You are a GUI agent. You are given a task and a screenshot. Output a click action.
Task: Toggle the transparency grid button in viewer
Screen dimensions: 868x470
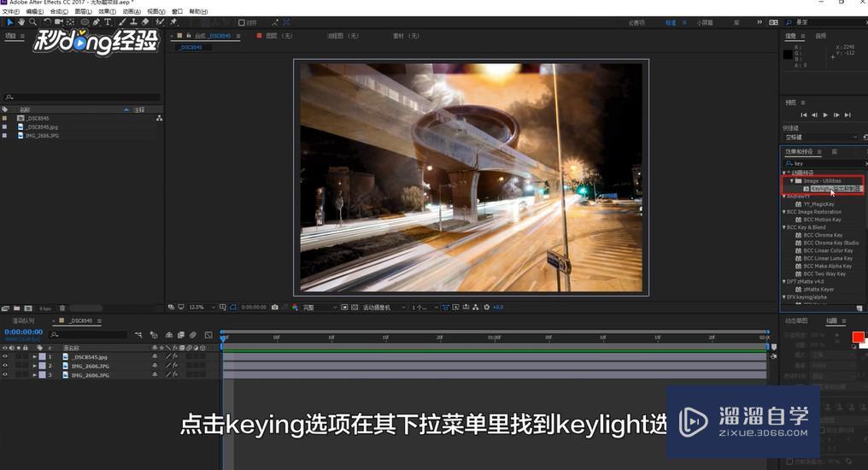point(355,308)
